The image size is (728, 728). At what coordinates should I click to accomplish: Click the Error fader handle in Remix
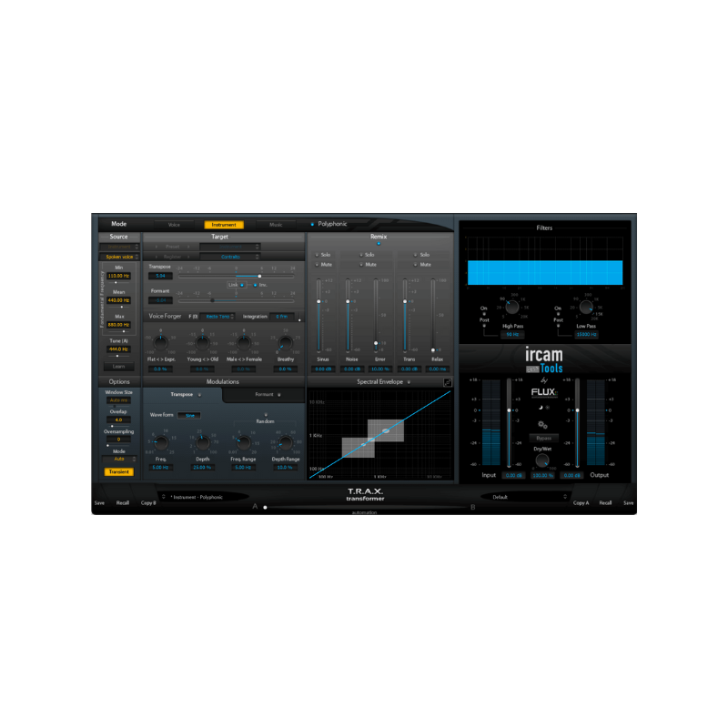coord(376,342)
